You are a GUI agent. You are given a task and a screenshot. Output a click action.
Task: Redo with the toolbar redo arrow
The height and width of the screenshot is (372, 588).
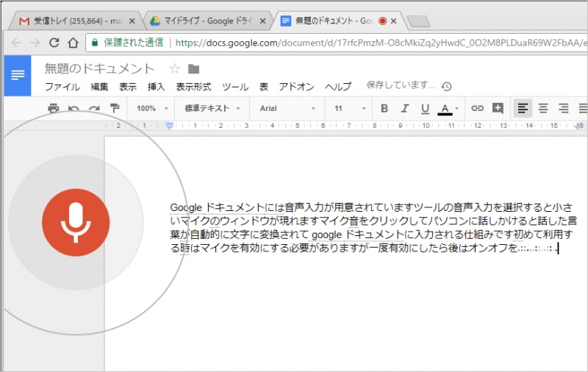point(94,109)
